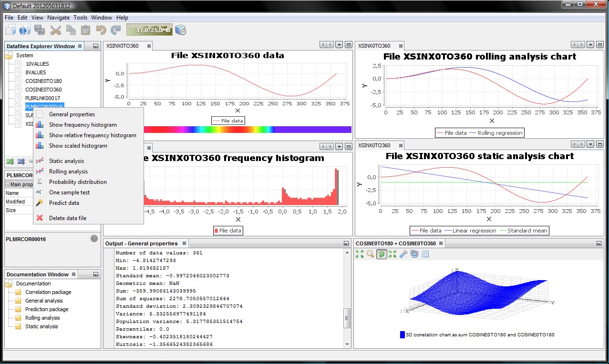This screenshot has width=609, height=364.
Task: Collapse the Main properties section
Action: (8, 184)
